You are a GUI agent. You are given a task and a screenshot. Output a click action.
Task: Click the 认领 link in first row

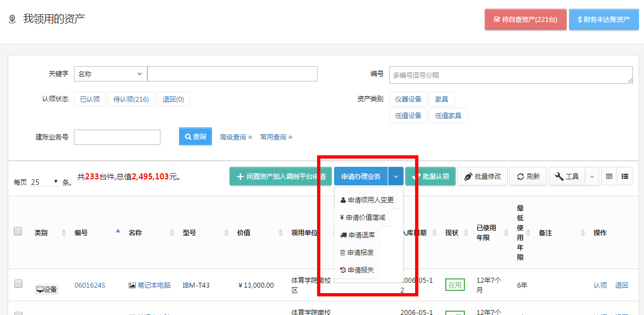[600, 285]
